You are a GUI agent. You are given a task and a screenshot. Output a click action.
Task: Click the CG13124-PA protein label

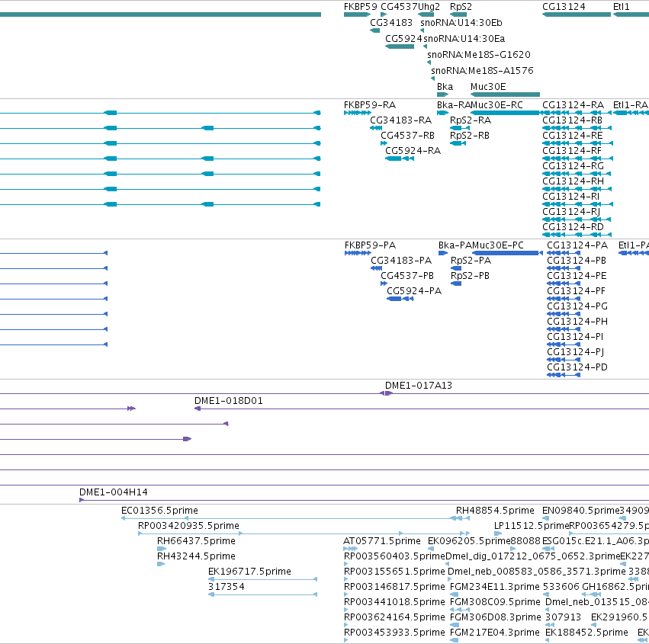(577, 245)
